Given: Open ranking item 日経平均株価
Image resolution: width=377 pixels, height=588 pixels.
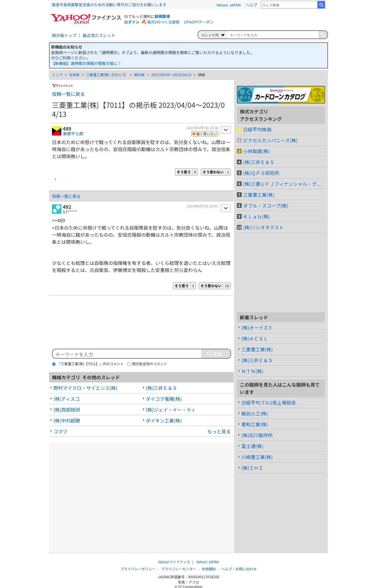Looking at the screenshot, I should [257, 130].
